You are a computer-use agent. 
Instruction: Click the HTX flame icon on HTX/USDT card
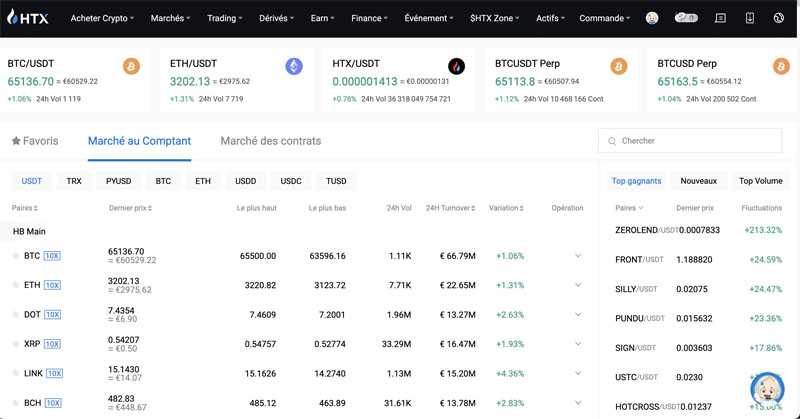(456, 66)
